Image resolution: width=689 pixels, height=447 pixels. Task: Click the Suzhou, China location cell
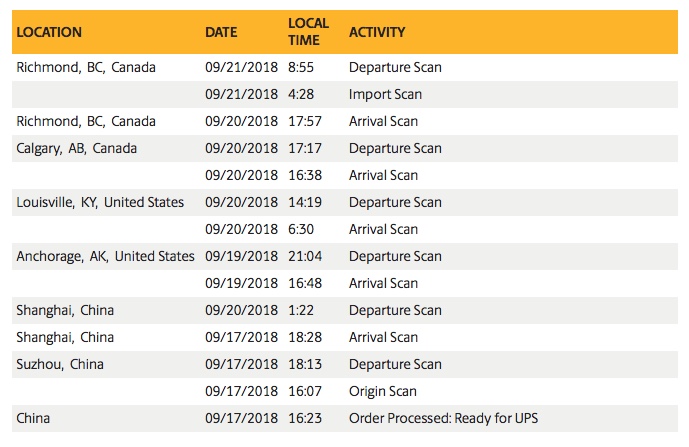click(x=60, y=364)
